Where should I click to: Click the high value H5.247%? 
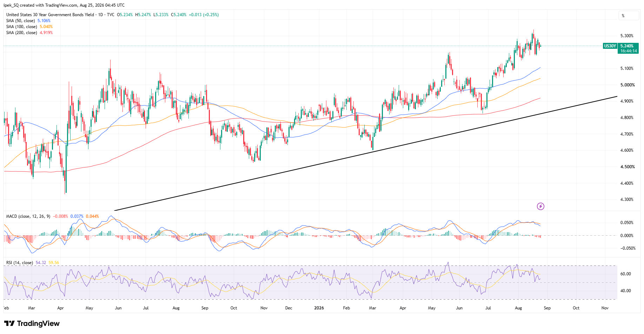pyautogui.click(x=143, y=15)
